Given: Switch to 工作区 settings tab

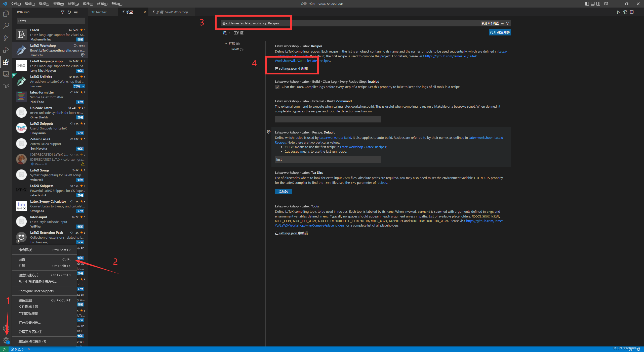Looking at the screenshot, I should (238, 33).
